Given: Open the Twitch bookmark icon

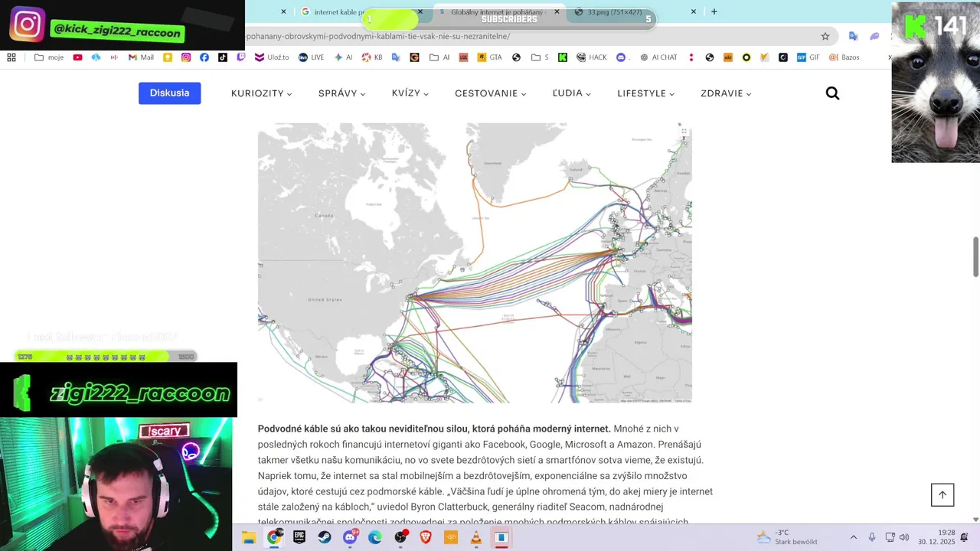Looking at the screenshot, I should tap(241, 57).
